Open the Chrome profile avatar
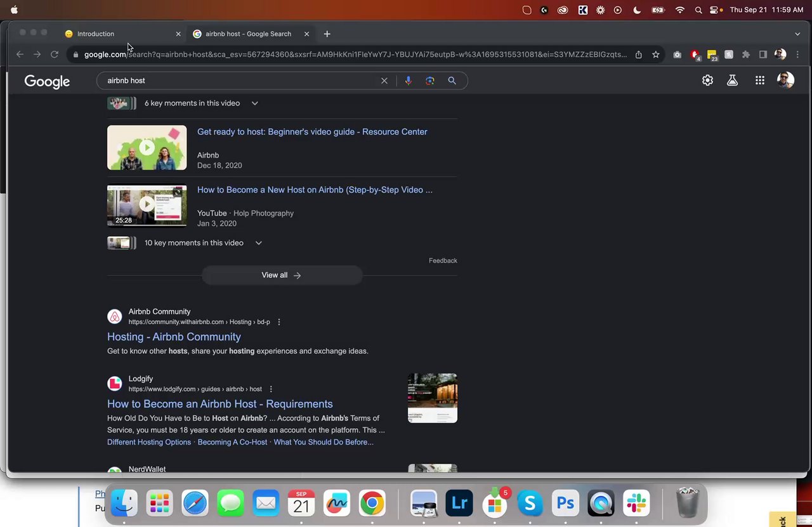This screenshot has width=812, height=527. [x=780, y=55]
